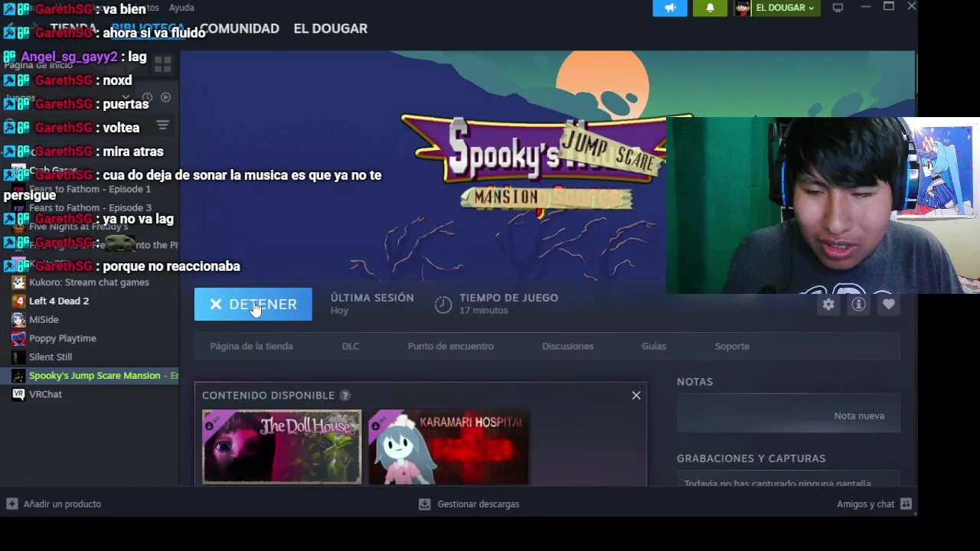Screen dimensions: 980x551
Task: Open Punto de encuentro tab
Action: click(451, 346)
